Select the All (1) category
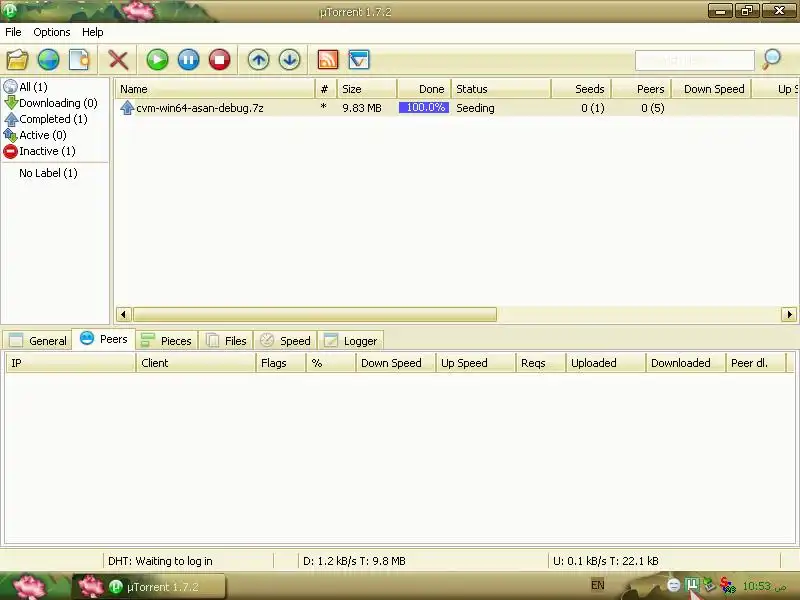 pos(26,87)
